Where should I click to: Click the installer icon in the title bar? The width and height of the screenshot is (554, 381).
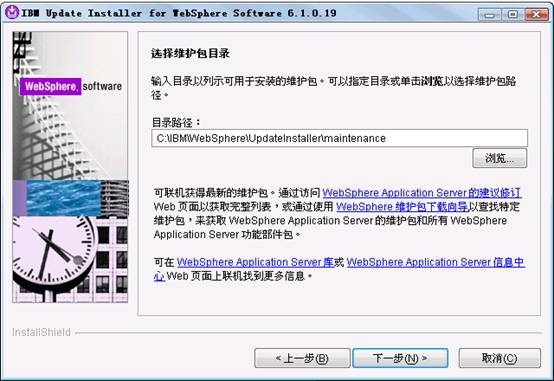coord(12,13)
